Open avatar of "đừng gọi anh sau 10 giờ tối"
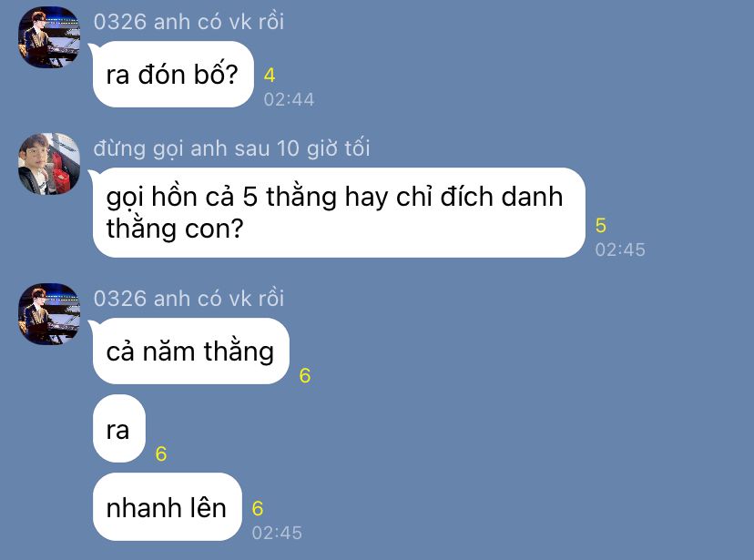 49,164
